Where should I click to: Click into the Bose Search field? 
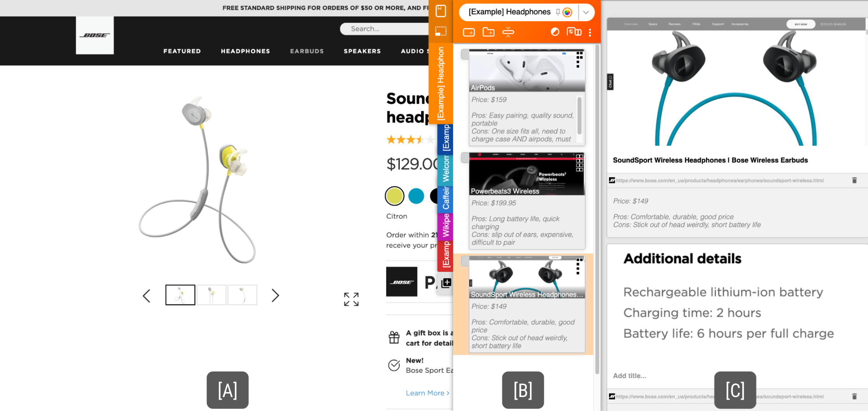pyautogui.click(x=384, y=29)
